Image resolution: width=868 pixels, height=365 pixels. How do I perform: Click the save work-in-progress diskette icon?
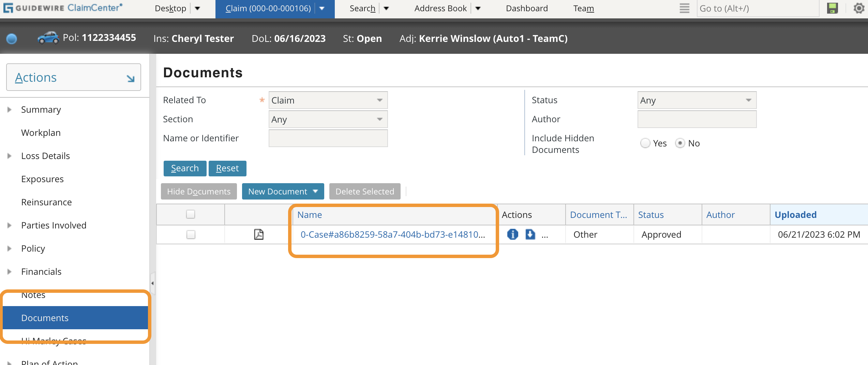pos(832,8)
